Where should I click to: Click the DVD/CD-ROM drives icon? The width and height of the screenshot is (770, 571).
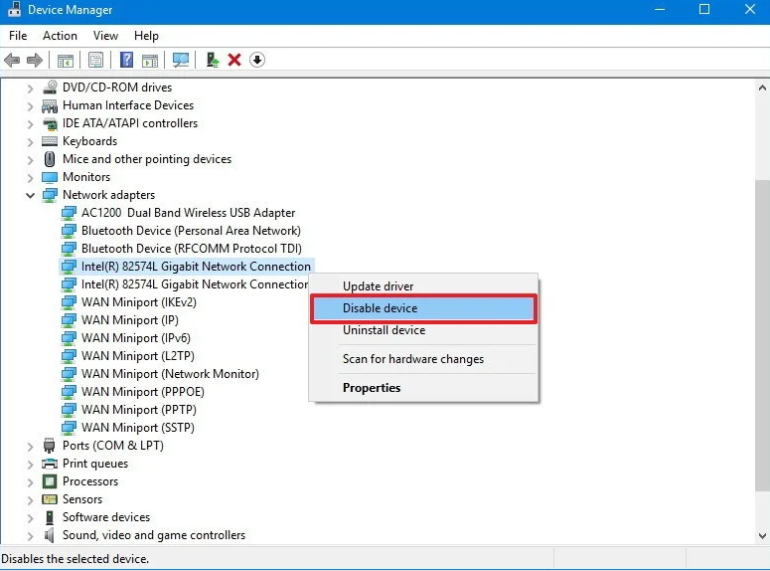[x=50, y=87]
